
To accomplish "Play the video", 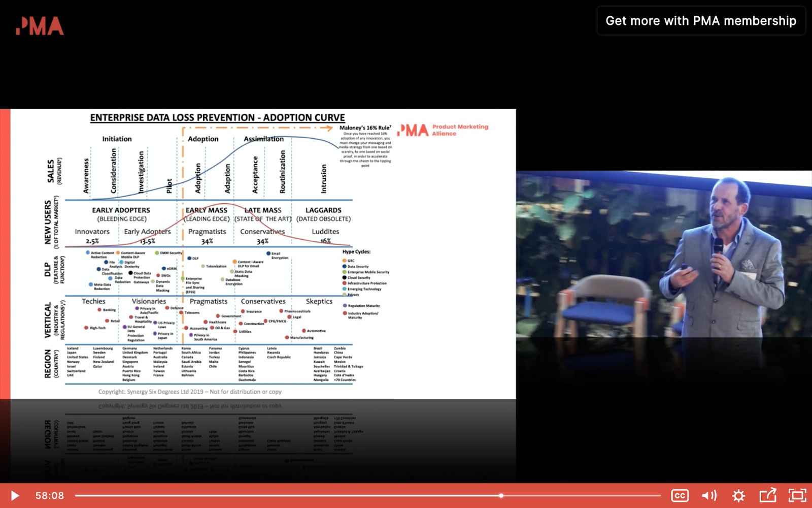I will 15,495.
